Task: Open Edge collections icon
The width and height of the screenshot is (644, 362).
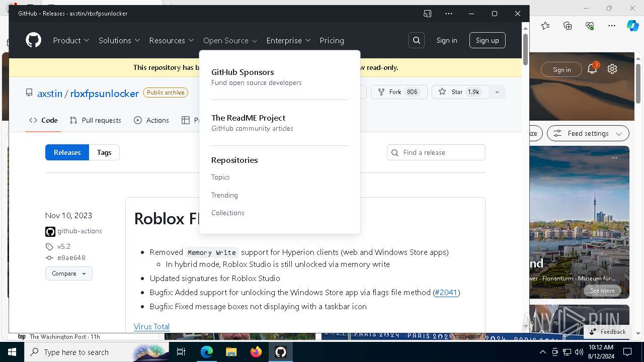Action: (568, 26)
